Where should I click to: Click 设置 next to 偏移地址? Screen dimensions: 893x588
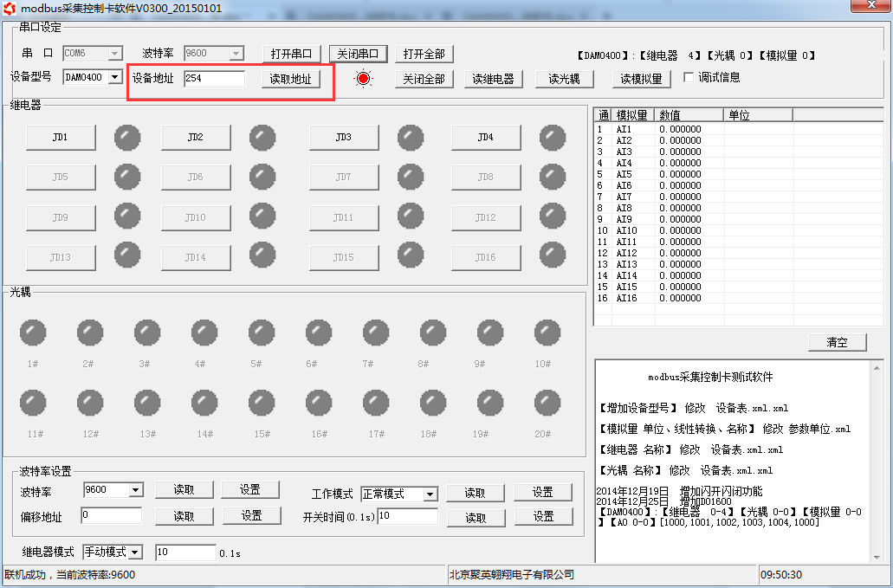click(252, 516)
